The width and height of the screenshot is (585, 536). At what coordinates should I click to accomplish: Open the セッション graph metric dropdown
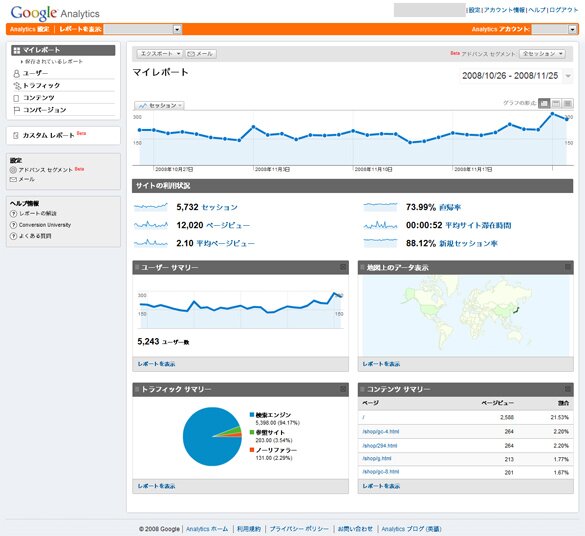159,106
